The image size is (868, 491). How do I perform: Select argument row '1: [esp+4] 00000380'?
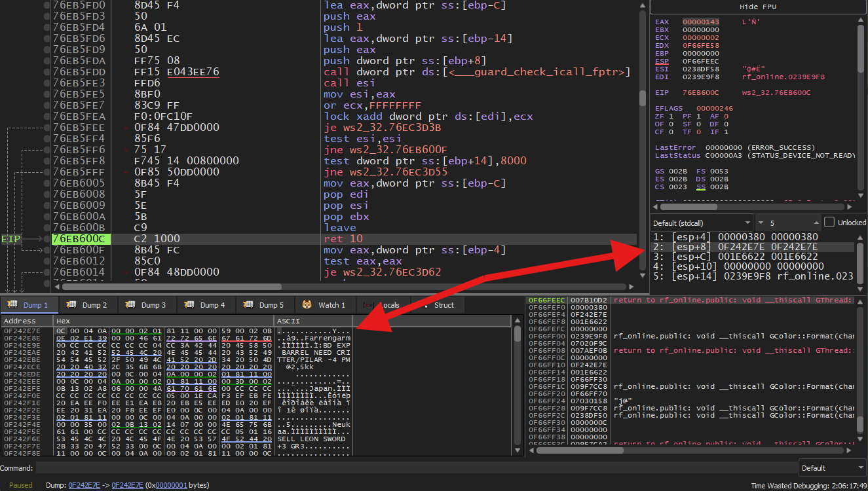pos(753,237)
